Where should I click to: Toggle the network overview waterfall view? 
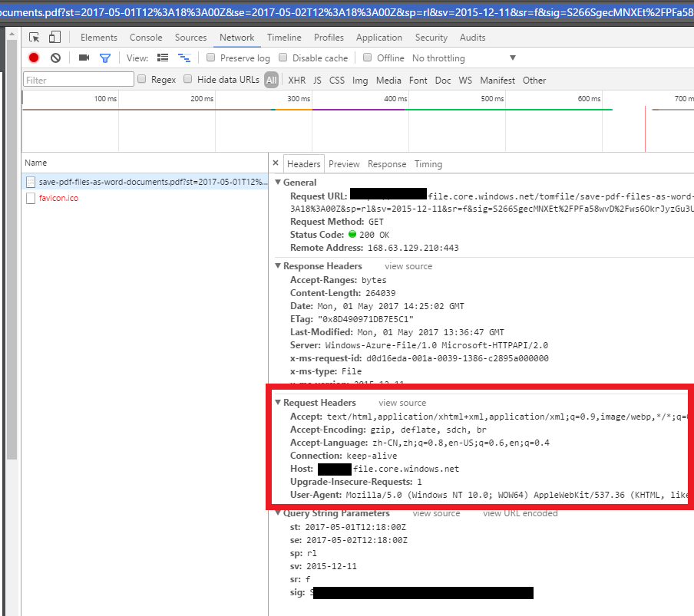point(184,57)
